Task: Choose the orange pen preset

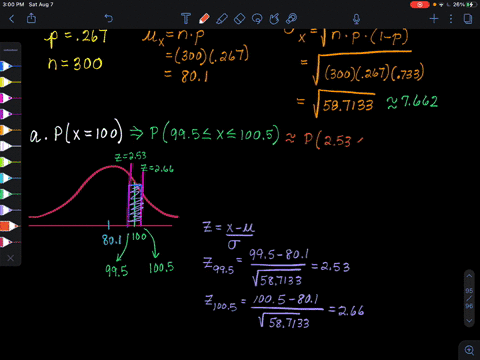Action: [x=10, y=130]
